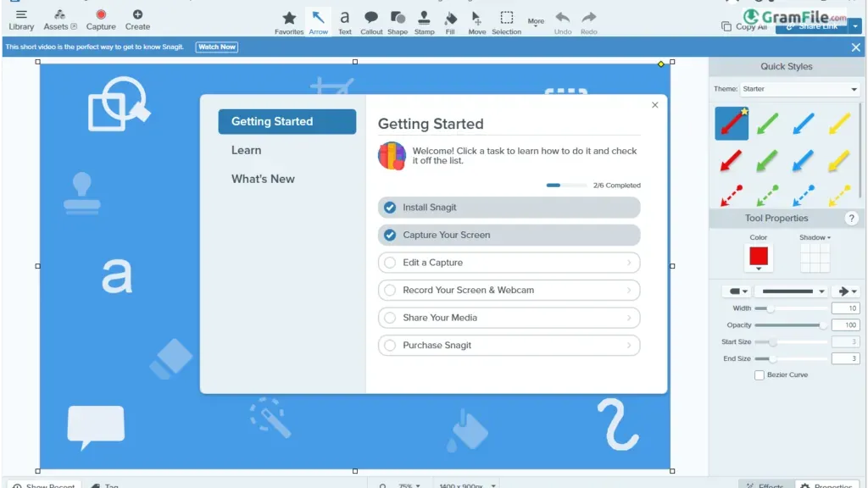Choose the top-row green arrow style
This screenshot has width=868, height=488.
[x=767, y=123]
